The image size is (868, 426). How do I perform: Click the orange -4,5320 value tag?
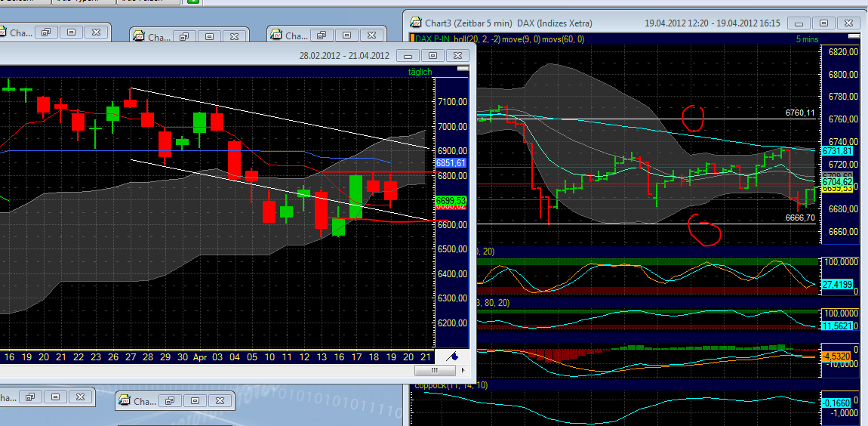pyautogui.click(x=836, y=356)
